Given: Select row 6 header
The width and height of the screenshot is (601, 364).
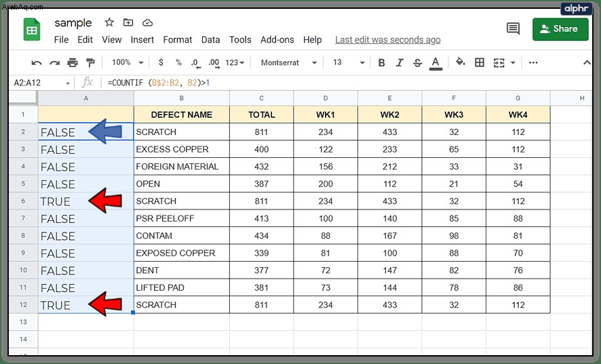Looking at the screenshot, I should (x=23, y=201).
